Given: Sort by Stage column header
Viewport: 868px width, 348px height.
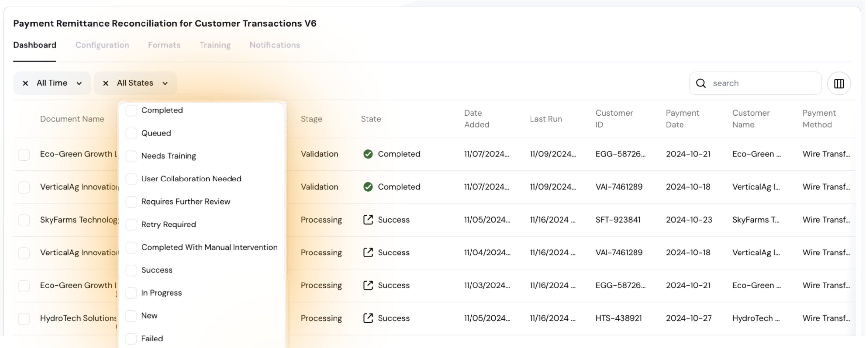Looking at the screenshot, I should [311, 119].
